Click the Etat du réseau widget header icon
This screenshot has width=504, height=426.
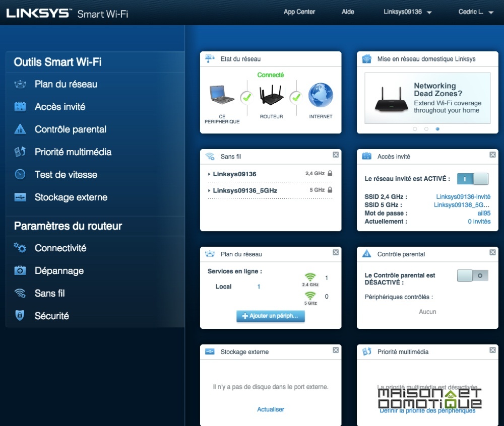pyautogui.click(x=210, y=59)
